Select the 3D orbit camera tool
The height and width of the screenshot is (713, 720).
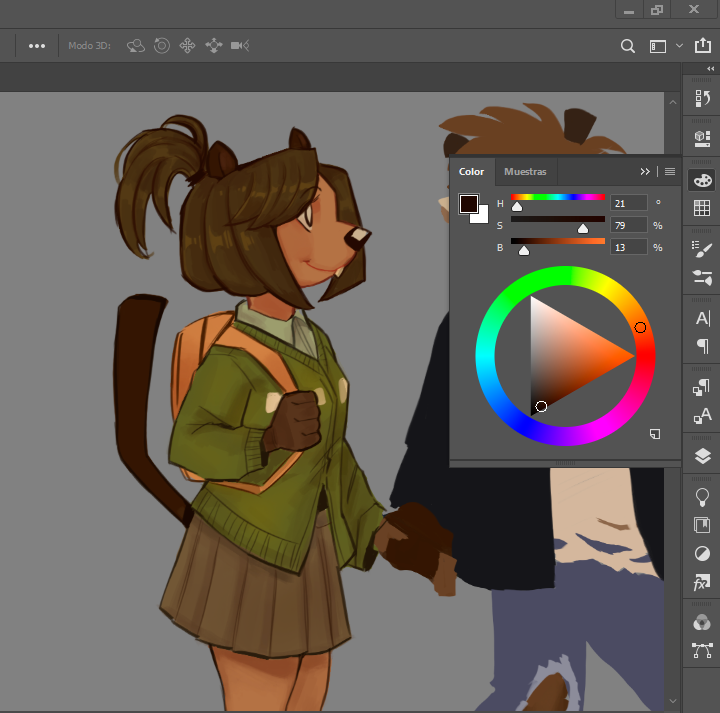point(135,45)
